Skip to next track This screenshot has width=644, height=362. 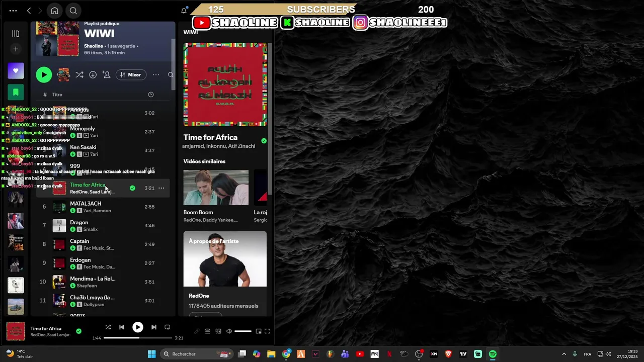click(153, 327)
